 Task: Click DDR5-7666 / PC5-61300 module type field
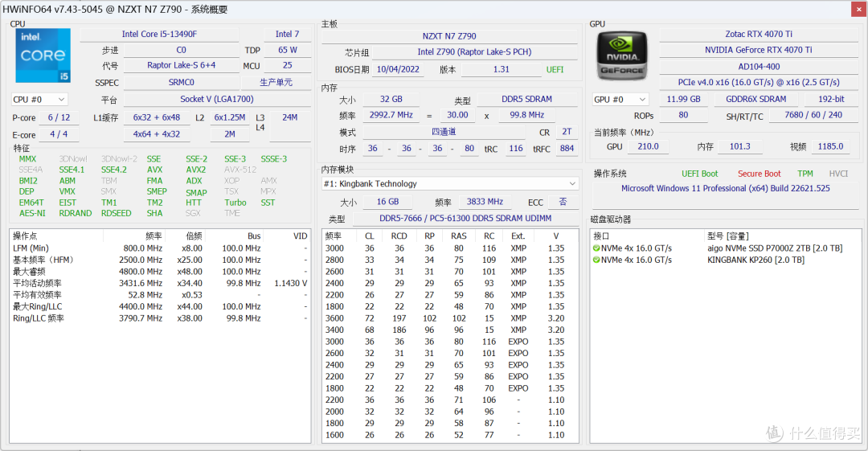465,219
